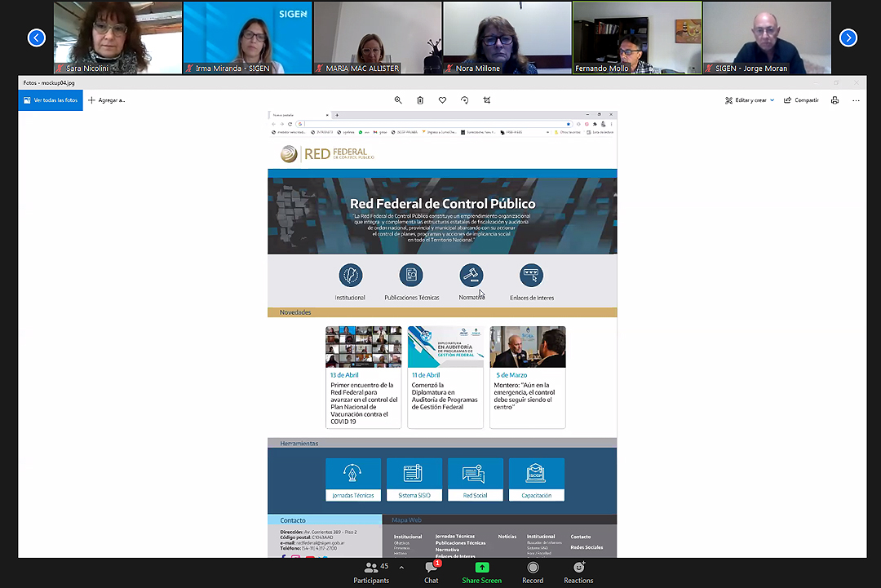Viewport: 881px width, 588px height.
Task: Click 'Ver todas las fotos' button
Action: pos(51,100)
